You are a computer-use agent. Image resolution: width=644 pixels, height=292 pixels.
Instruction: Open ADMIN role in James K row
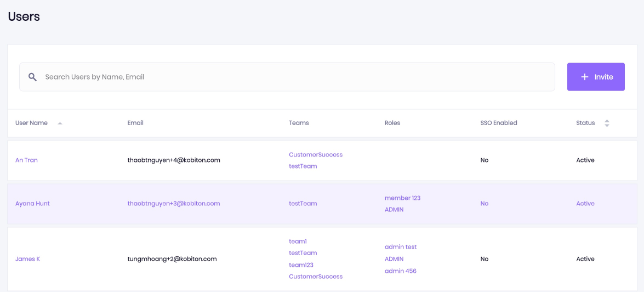[x=394, y=259]
